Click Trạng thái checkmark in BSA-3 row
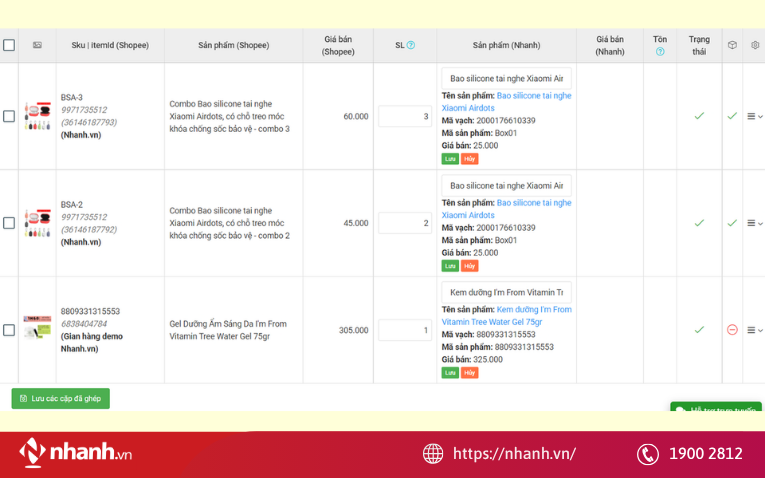 click(699, 116)
